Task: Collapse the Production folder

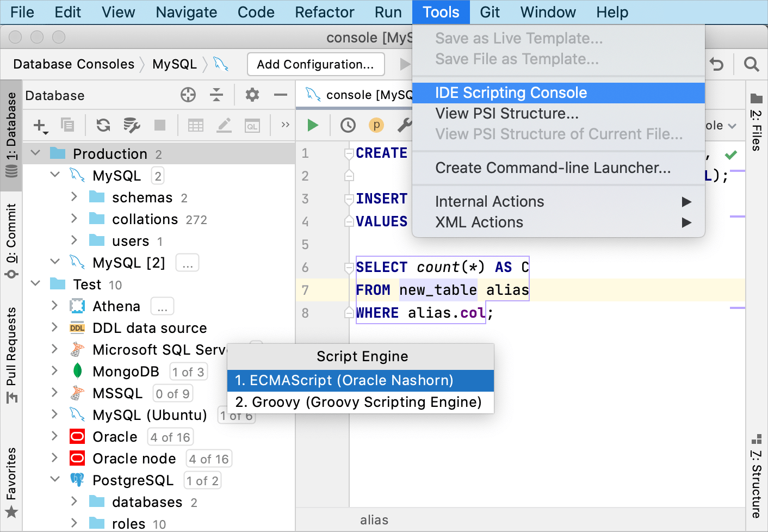Action: [x=36, y=153]
